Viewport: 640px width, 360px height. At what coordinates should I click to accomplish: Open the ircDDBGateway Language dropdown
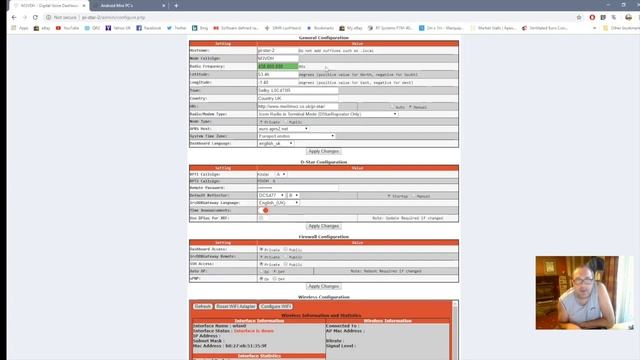(x=278, y=203)
